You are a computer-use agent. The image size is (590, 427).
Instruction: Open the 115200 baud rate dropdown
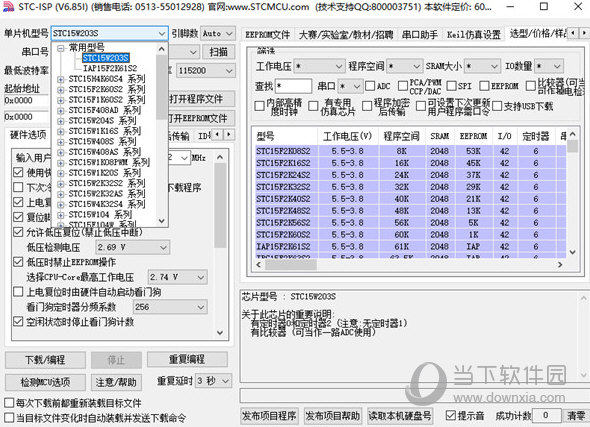[205, 70]
